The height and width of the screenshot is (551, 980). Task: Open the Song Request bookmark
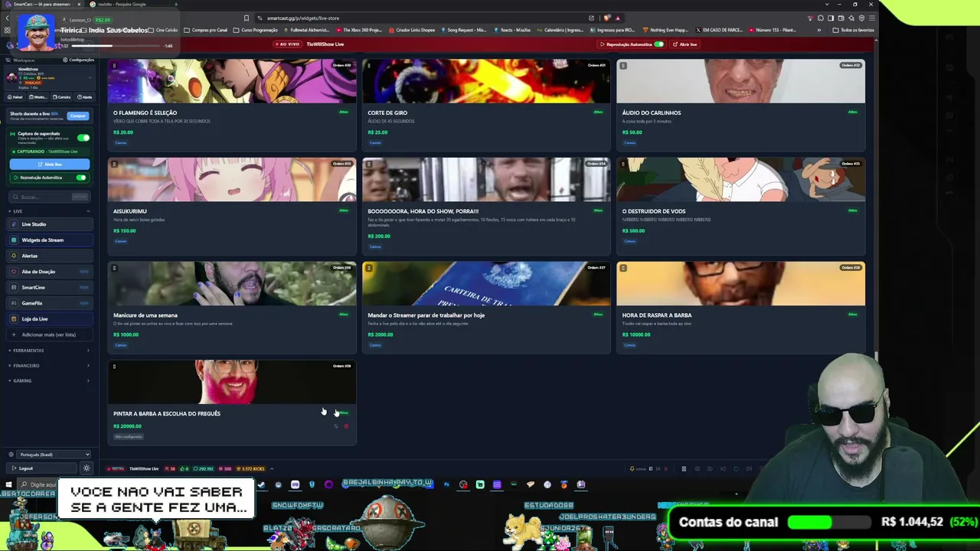[x=463, y=30]
